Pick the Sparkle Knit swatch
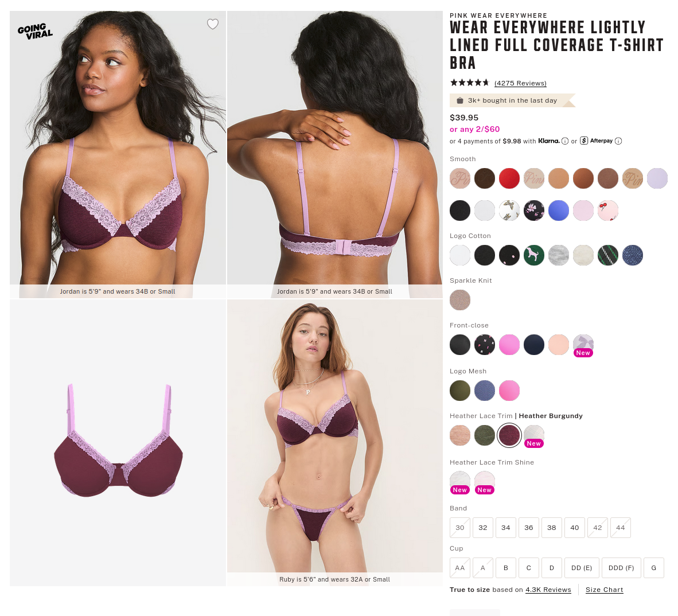Screen dimensions: 678x616 (x=460, y=300)
